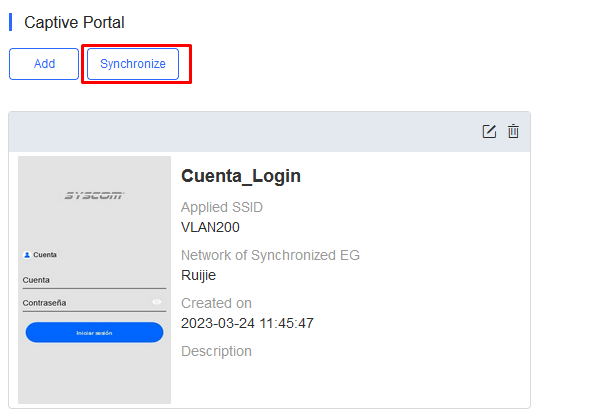This screenshot has width=592, height=419.
Task: Click the portal preview thumbnail
Action: click(94, 280)
